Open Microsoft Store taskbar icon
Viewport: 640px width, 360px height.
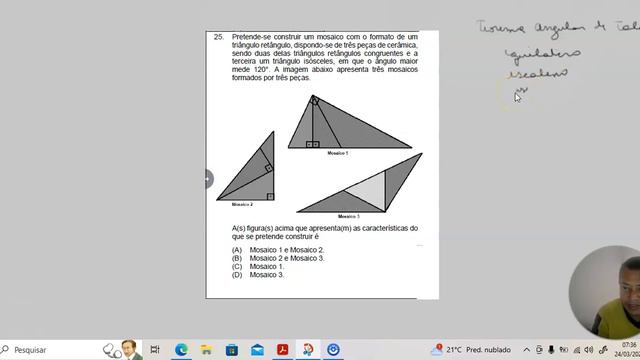[x=232, y=350]
